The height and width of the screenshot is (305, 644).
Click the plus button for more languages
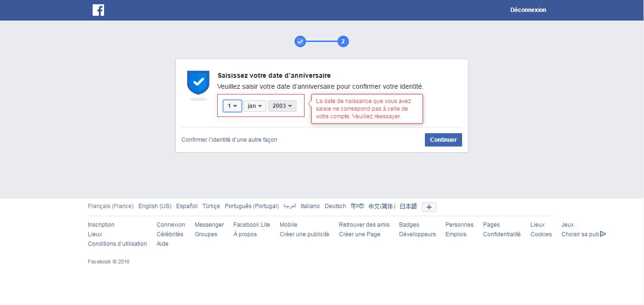[x=429, y=207]
